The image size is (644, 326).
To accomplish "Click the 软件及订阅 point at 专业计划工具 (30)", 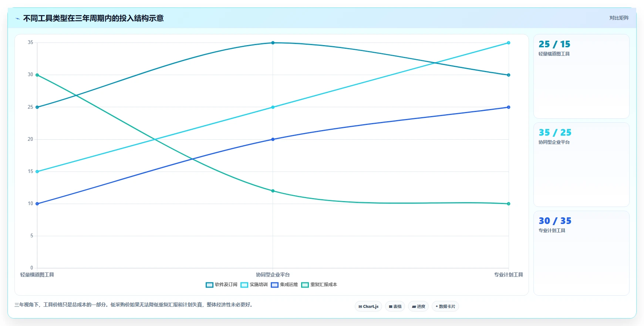I will pos(509,75).
